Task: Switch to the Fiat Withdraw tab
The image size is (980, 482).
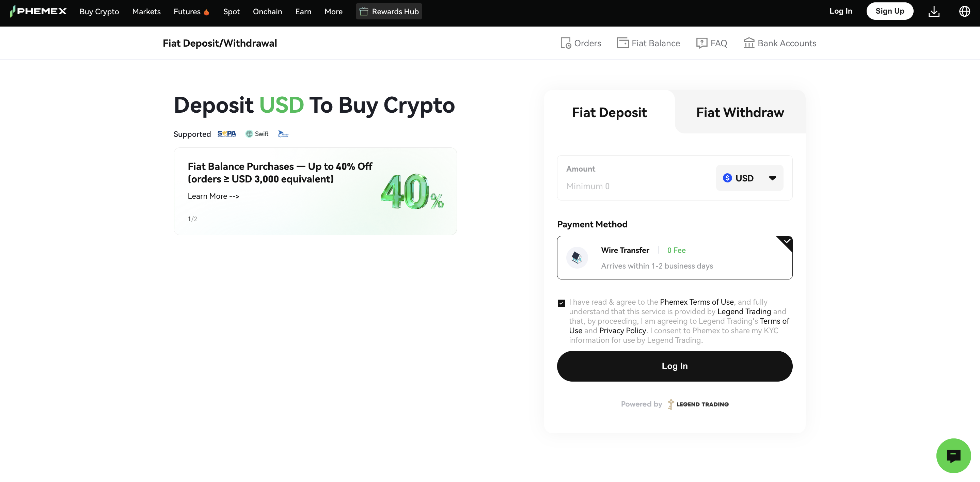Action: pyautogui.click(x=740, y=112)
